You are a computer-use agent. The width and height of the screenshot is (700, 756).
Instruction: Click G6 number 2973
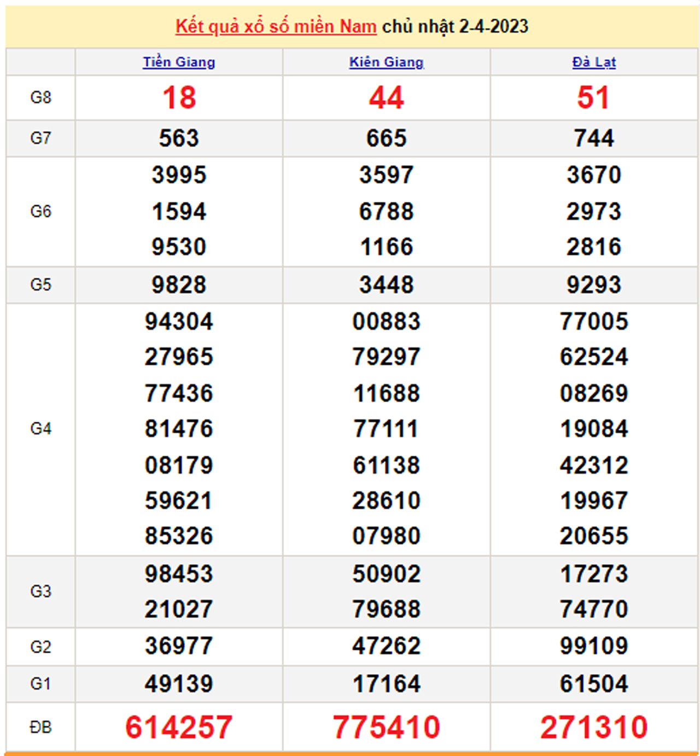[x=594, y=212]
